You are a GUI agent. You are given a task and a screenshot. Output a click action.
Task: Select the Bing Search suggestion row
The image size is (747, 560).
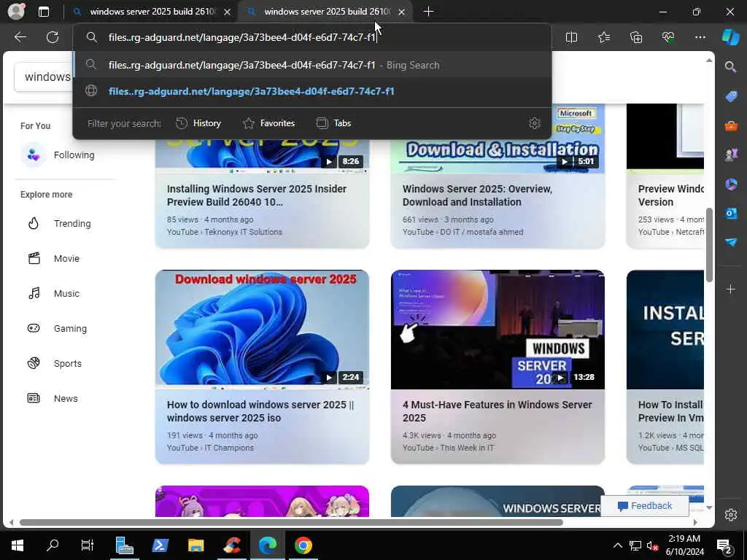(312, 65)
